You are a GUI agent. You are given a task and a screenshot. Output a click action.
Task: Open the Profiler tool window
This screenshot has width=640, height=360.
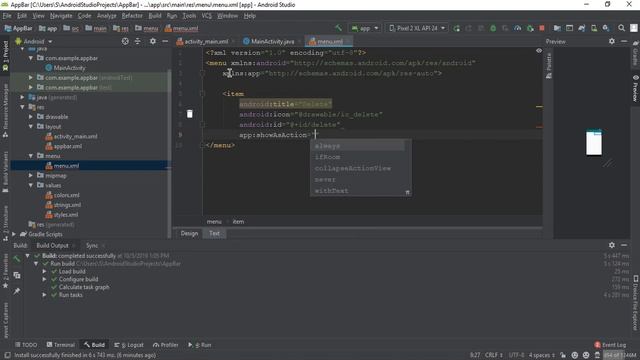(165, 345)
